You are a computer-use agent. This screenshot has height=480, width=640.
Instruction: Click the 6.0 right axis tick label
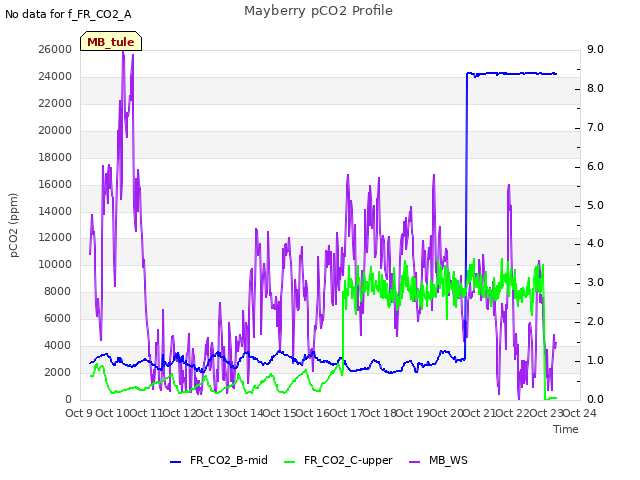click(x=595, y=167)
